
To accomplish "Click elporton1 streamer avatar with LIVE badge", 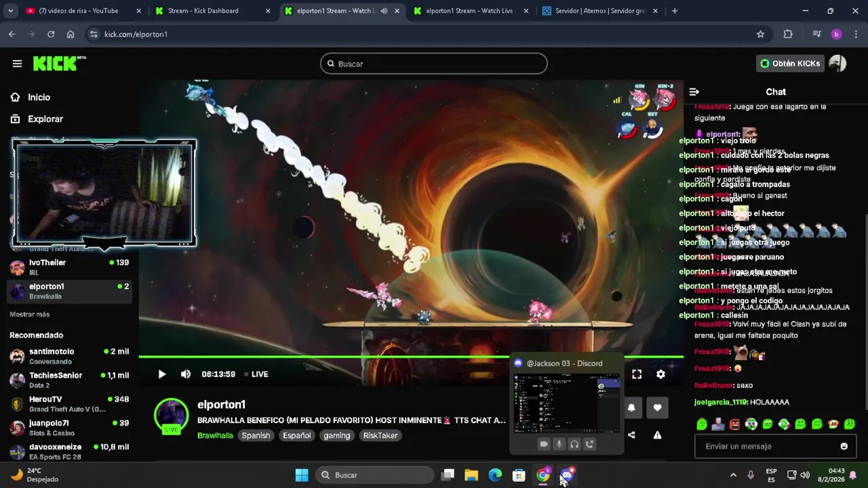I will click(171, 416).
